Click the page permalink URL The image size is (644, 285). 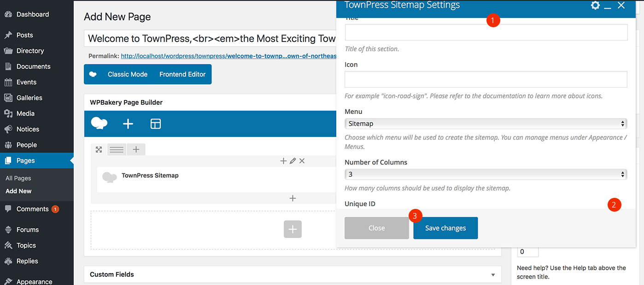228,56
